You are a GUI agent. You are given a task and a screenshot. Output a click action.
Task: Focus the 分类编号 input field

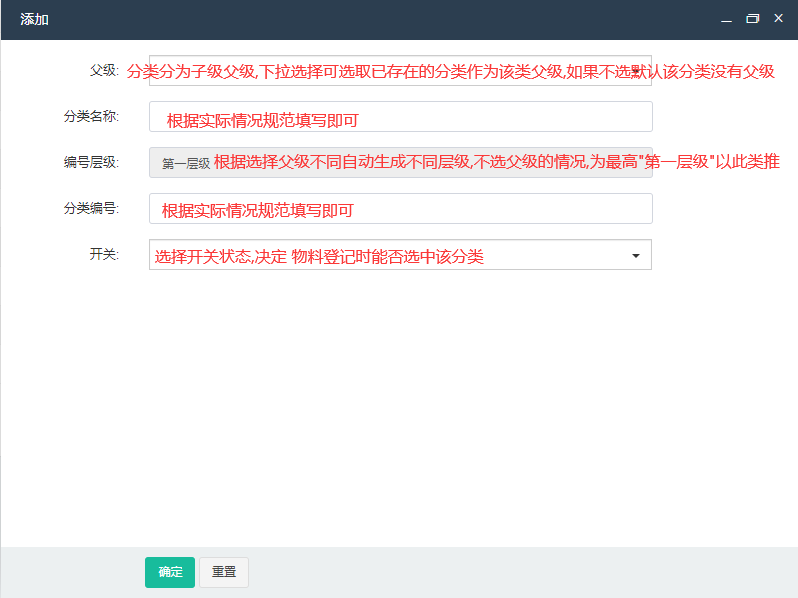401,208
